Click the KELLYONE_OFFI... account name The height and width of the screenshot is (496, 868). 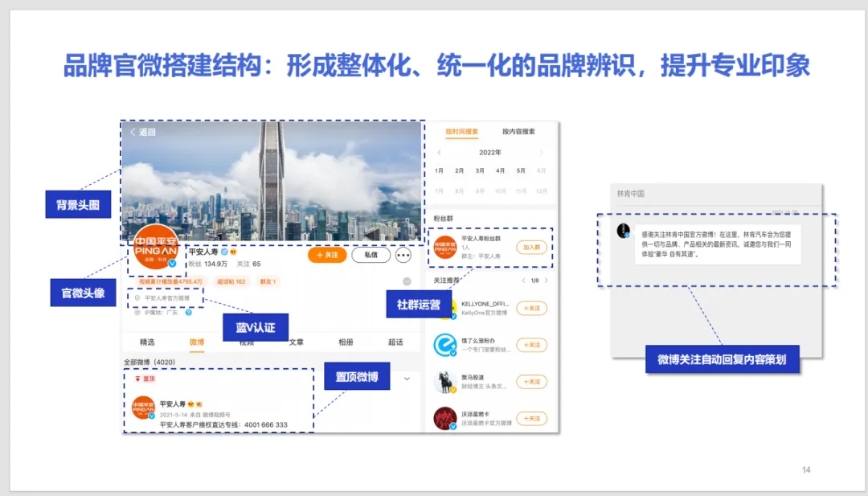(485, 304)
